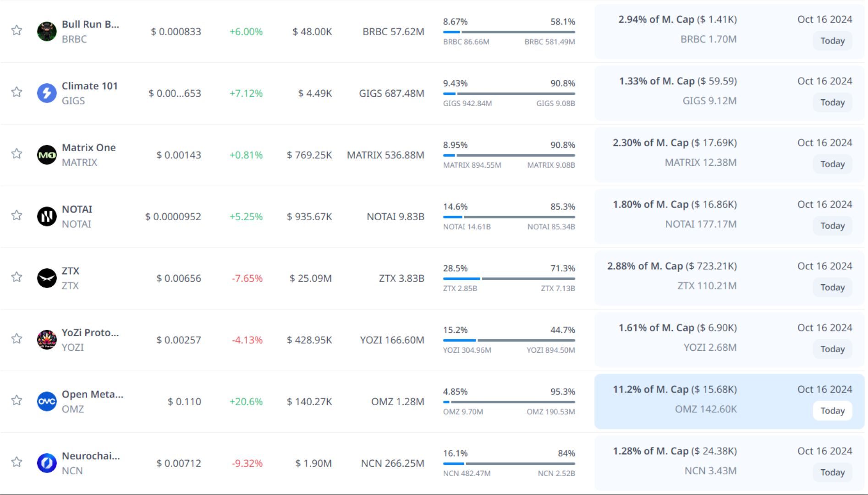Click the Open Meta OMZ logo
868x495 pixels.
click(47, 402)
